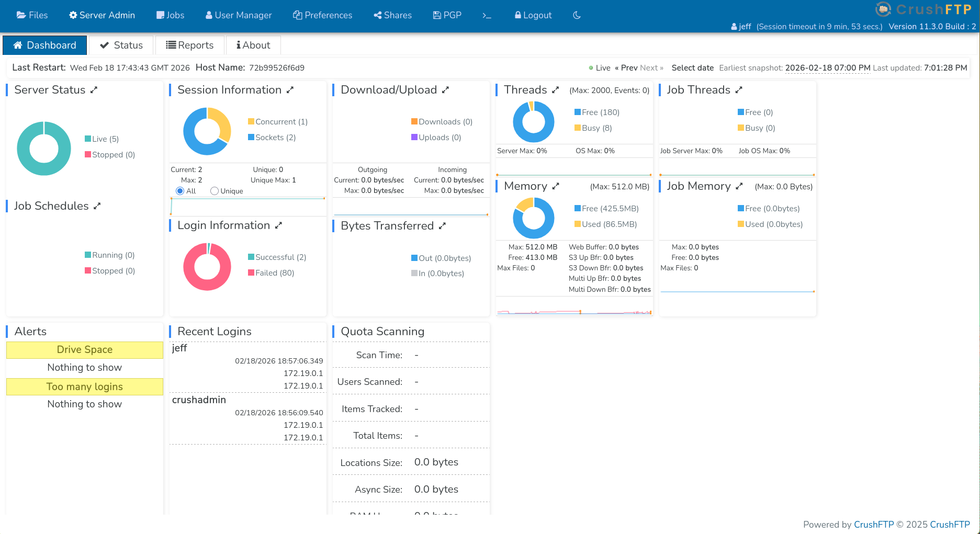Expand the Threads panel

pos(556,90)
